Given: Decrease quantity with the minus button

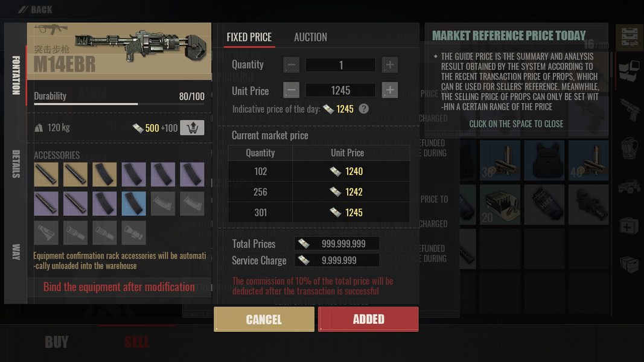Looking at the screenshot, I should (x=291, y=65).
